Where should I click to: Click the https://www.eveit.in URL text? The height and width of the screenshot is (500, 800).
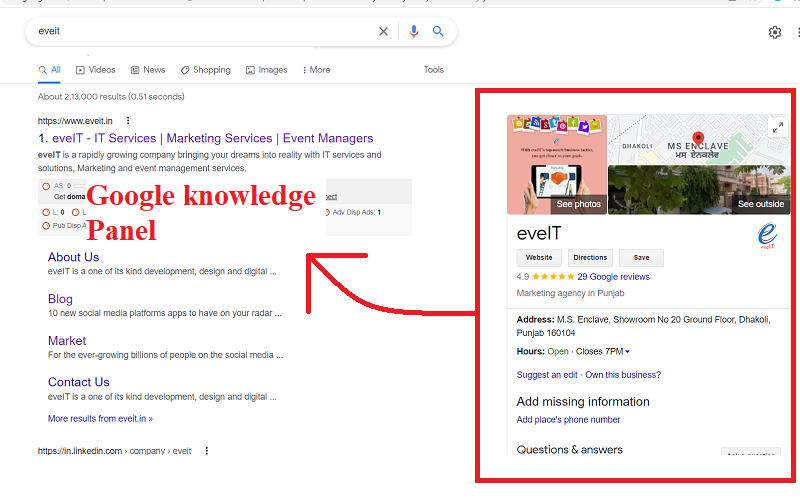pos(75,121)
